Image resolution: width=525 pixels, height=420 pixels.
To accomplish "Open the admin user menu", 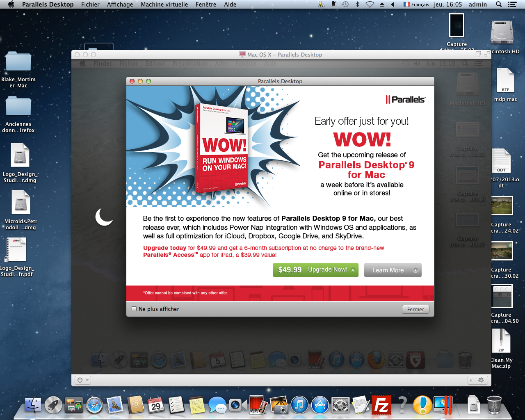I will [x=478, y=5].
